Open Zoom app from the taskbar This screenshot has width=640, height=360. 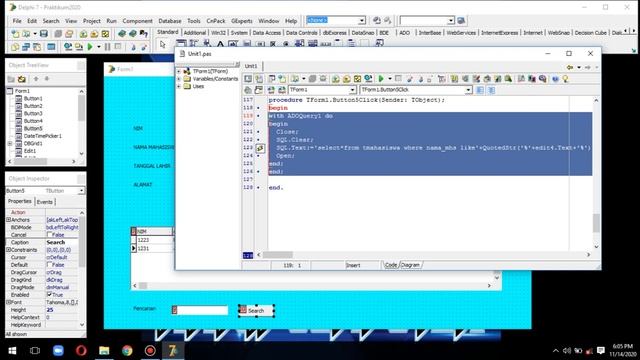(58, 350)
